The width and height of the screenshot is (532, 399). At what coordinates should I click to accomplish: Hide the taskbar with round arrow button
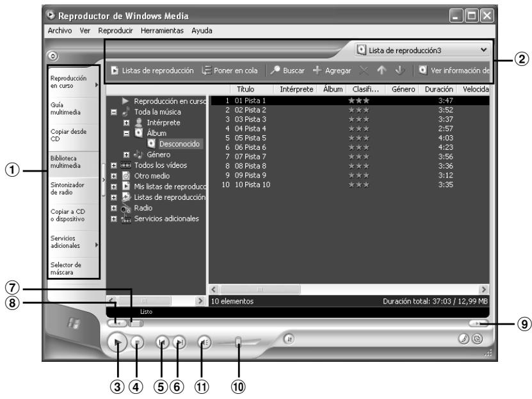pos(53,56)
